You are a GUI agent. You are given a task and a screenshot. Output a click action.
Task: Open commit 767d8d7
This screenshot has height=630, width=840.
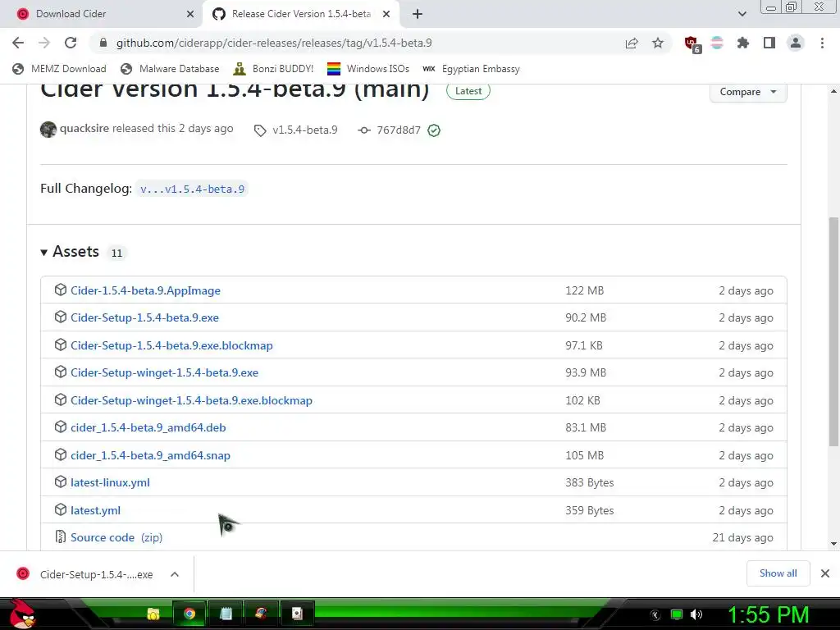pyautogui.click(x=399, y=130)
